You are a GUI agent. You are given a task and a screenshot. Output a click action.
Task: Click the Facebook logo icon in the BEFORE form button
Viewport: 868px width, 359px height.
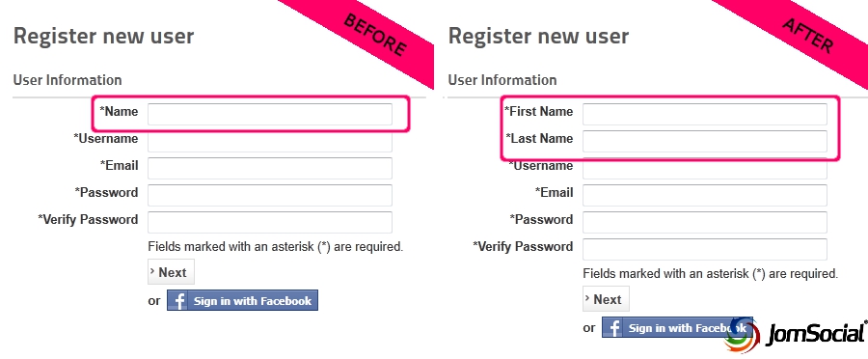click(x=177, y=301)
